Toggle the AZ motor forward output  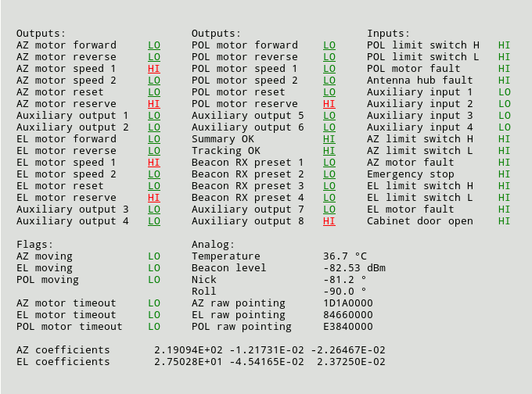pos(153,45)
